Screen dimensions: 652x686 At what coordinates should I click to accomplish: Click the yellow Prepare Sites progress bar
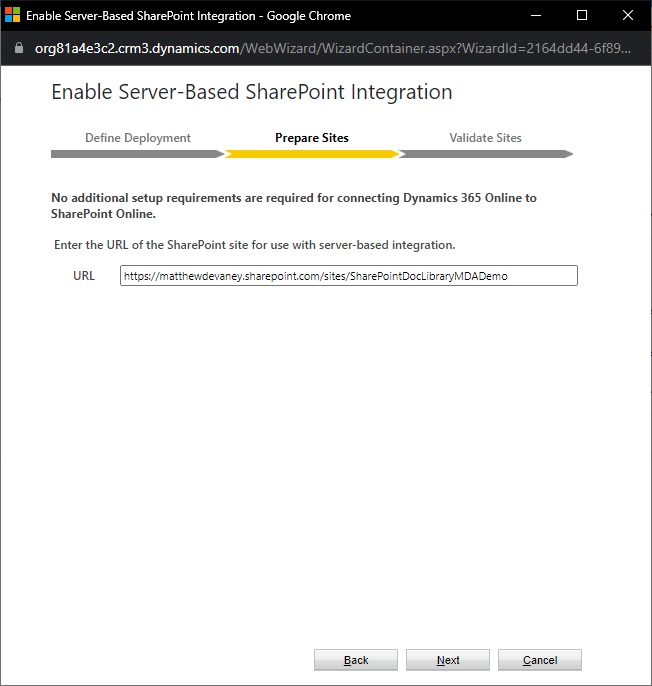click(312, 154)
